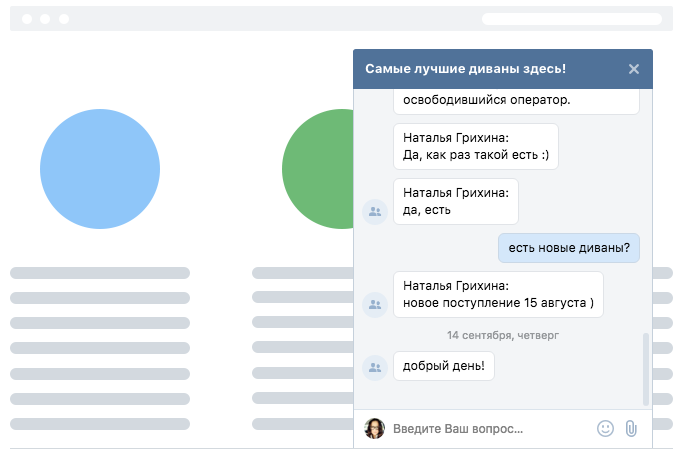Click the group avatar beside 'новое поступление' message
684x461 pixels.
click(x=375, y=304)
